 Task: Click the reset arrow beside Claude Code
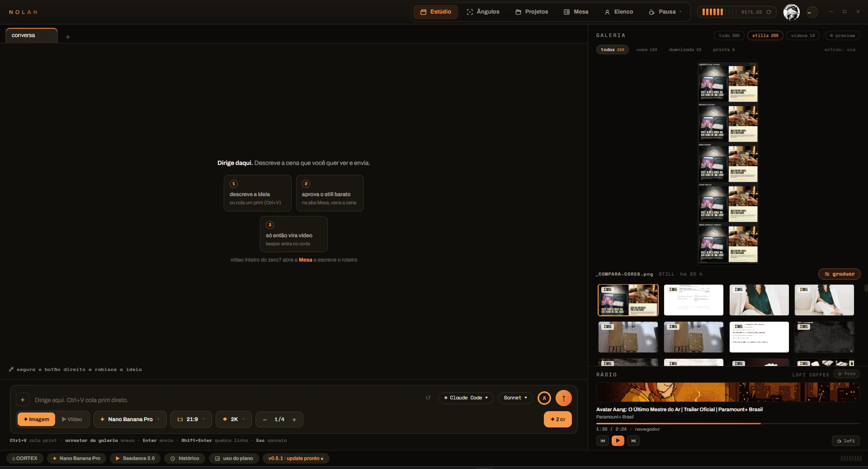click(x=428, y=398)
